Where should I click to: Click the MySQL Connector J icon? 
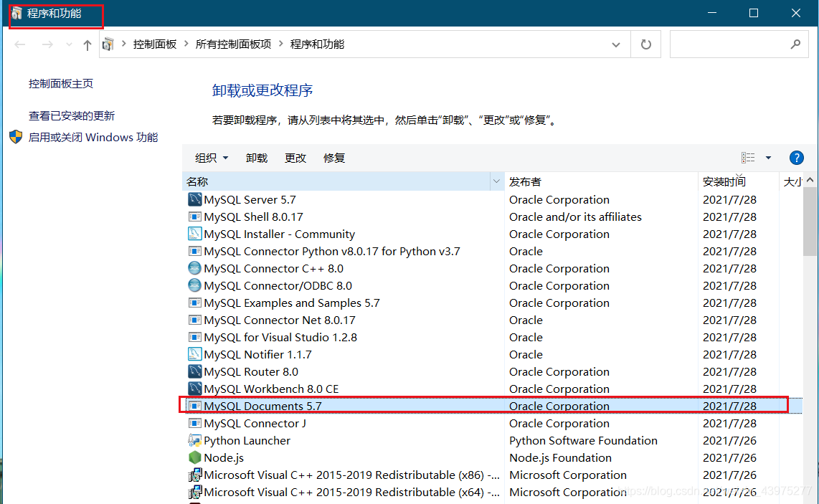[194, 423]
